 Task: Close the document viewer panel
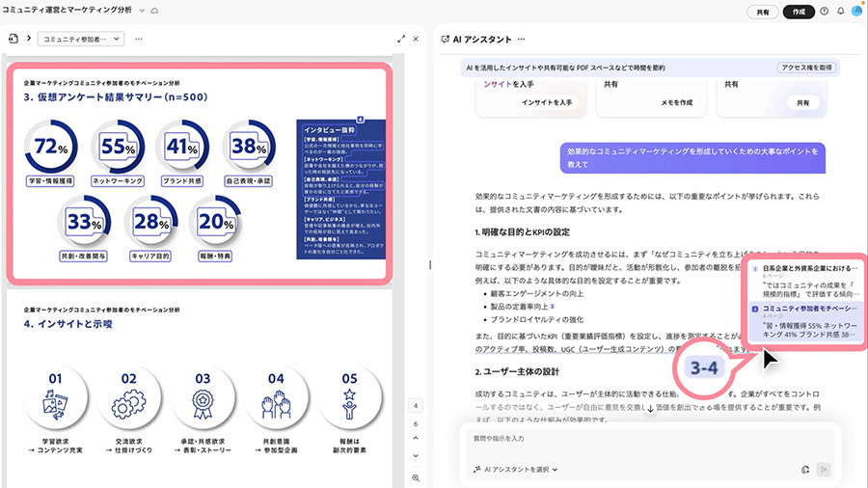coord(416,40)
